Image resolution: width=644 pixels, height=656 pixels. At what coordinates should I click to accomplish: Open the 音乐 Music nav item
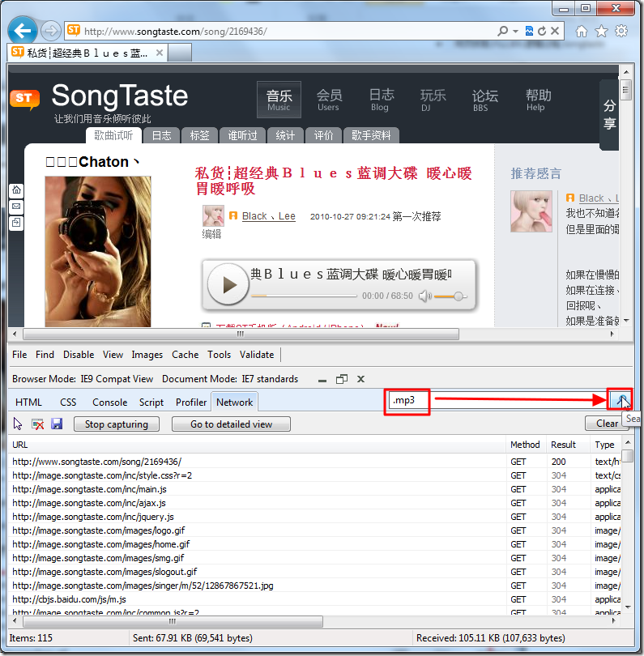click(279, 100)
